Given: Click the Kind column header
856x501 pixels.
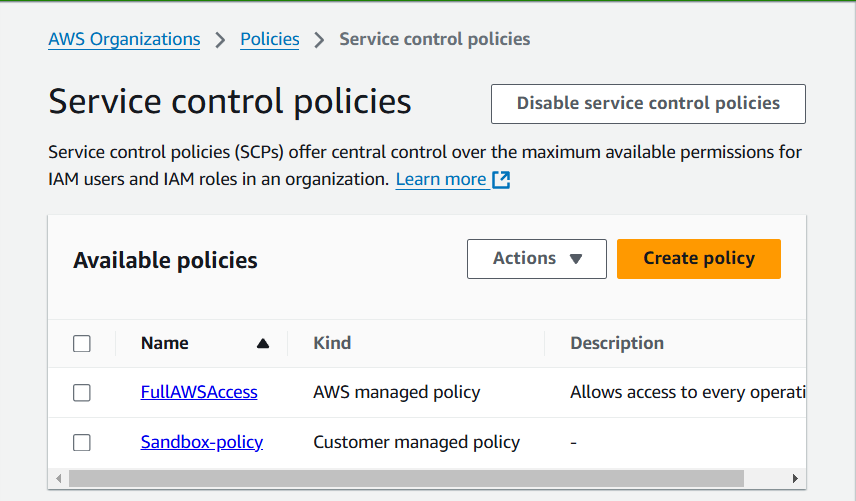Looking at the screenshot, I should pos(332,343).
